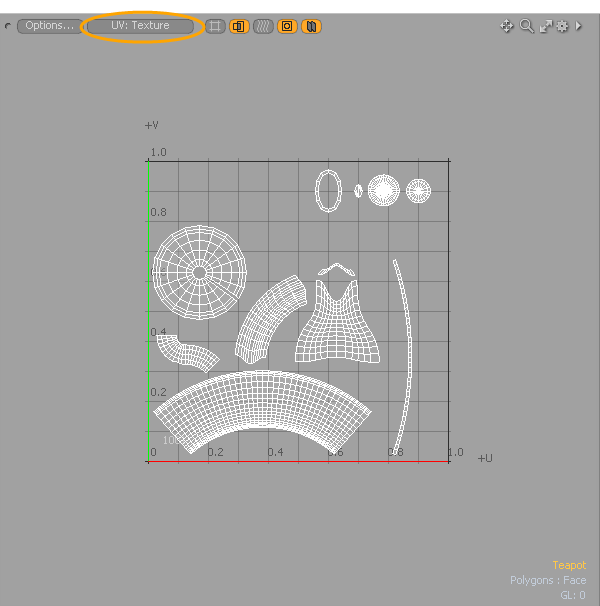The width and height of the screenshot is (600, 606).
Task: Select the large circular UV island
Action: [x=200, y=272]
